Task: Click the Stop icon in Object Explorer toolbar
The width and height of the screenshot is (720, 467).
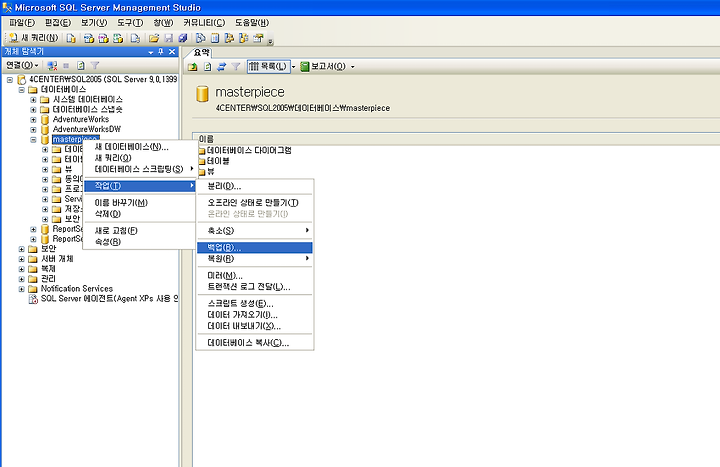Action: pyautogui.click(x=66, y=66)
